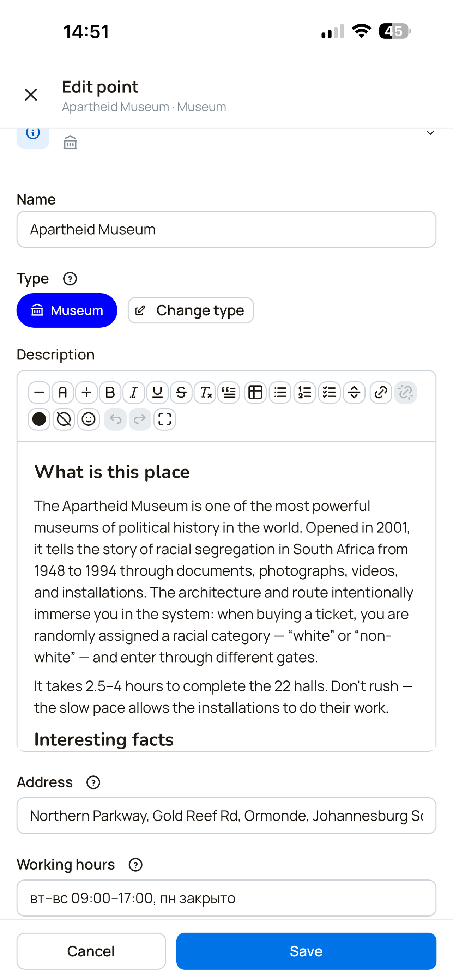Open help for Working hours
Screen dimensions: 453x980
click(x=135, y=865)
